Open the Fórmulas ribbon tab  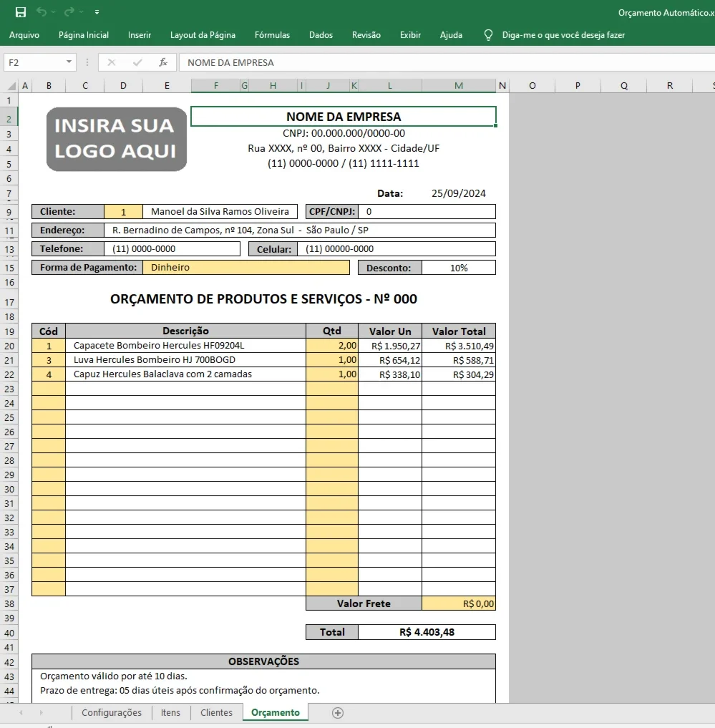point(272,35)
